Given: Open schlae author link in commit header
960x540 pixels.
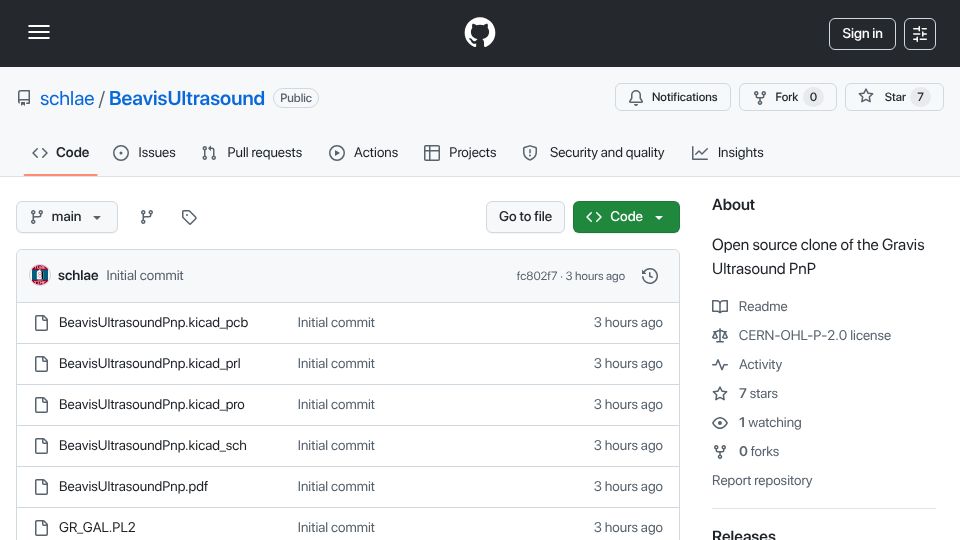Looking at the screenshot, I should pos(78,276).
